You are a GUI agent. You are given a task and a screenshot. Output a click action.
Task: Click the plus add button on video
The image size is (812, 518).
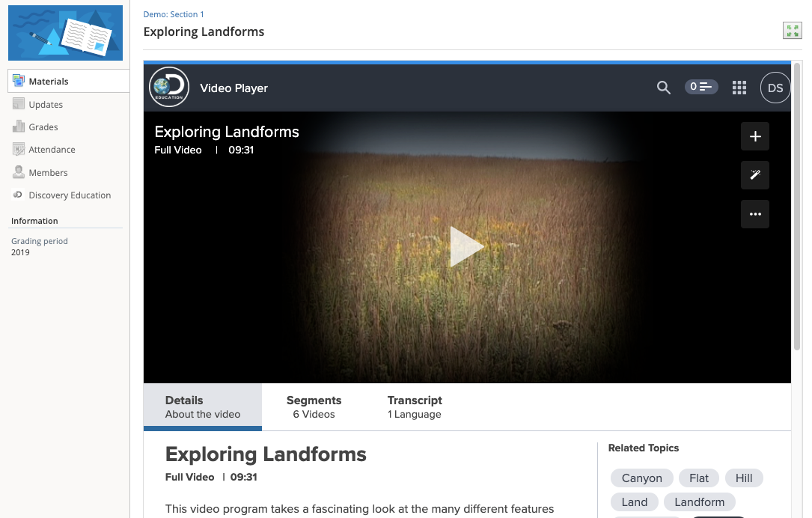coord(755,136)
